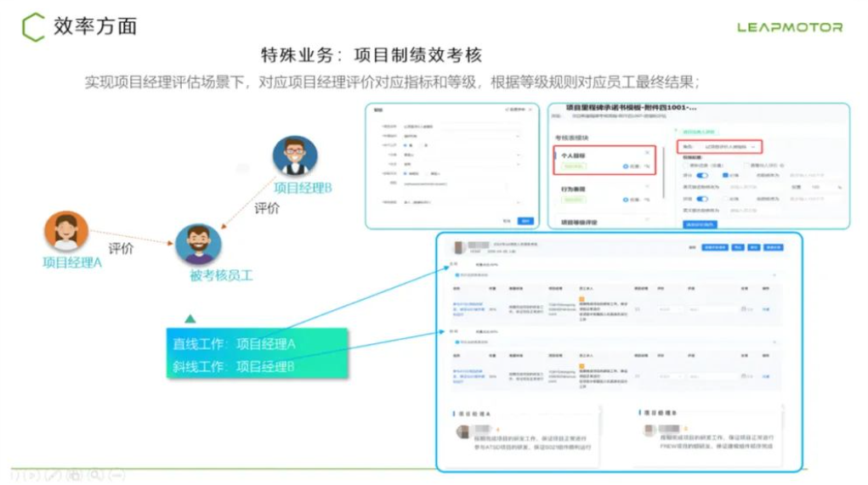Open the dialog's fourth-row dropdown
868x485 pixels.
pyautogui.click(x=462, y=155)
